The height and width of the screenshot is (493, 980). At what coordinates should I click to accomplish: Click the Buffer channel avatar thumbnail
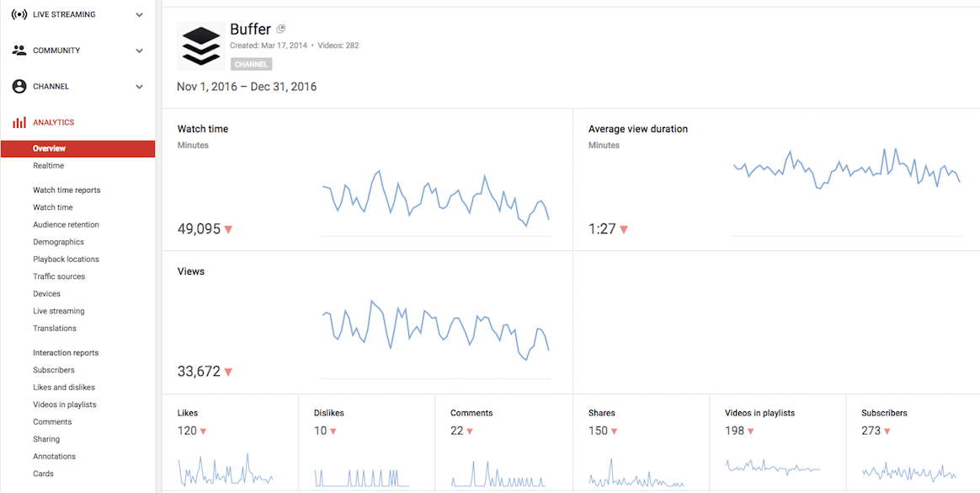[x=200, y=44]
